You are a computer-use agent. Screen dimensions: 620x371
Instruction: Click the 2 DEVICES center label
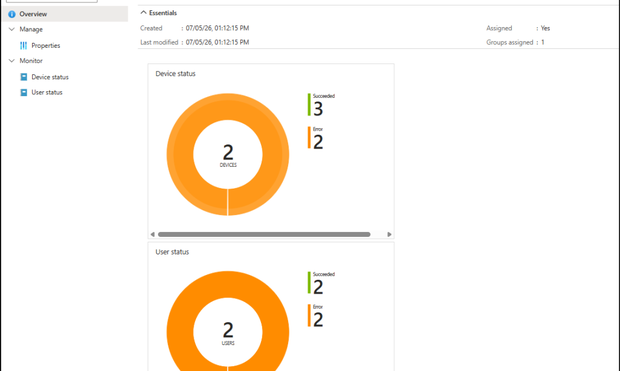pyautogui.click(x=228, y=155)
